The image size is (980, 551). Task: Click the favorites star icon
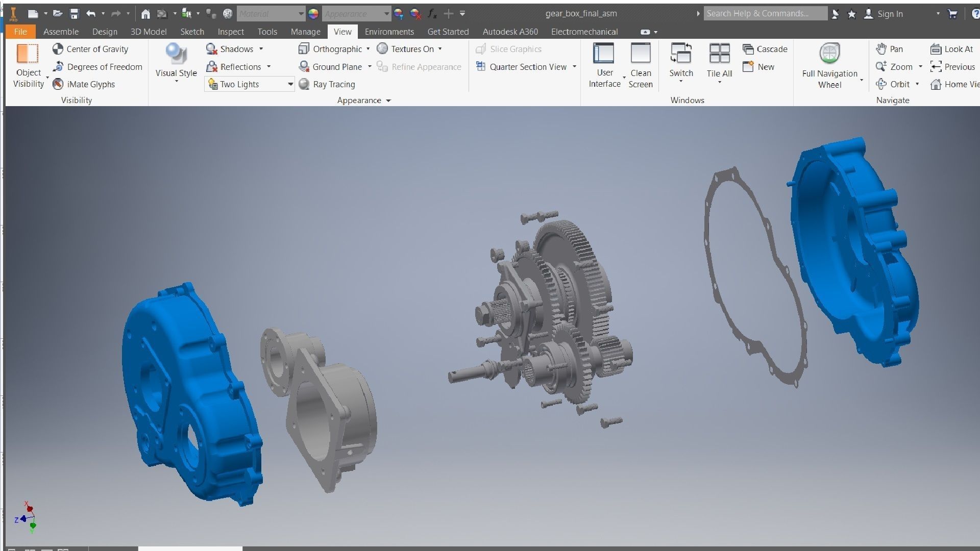(x=851, y=14)
